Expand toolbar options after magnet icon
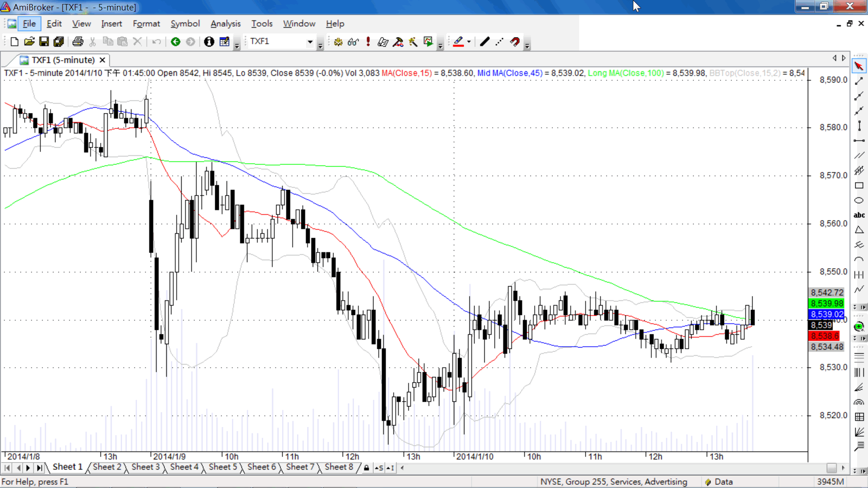 527,44
